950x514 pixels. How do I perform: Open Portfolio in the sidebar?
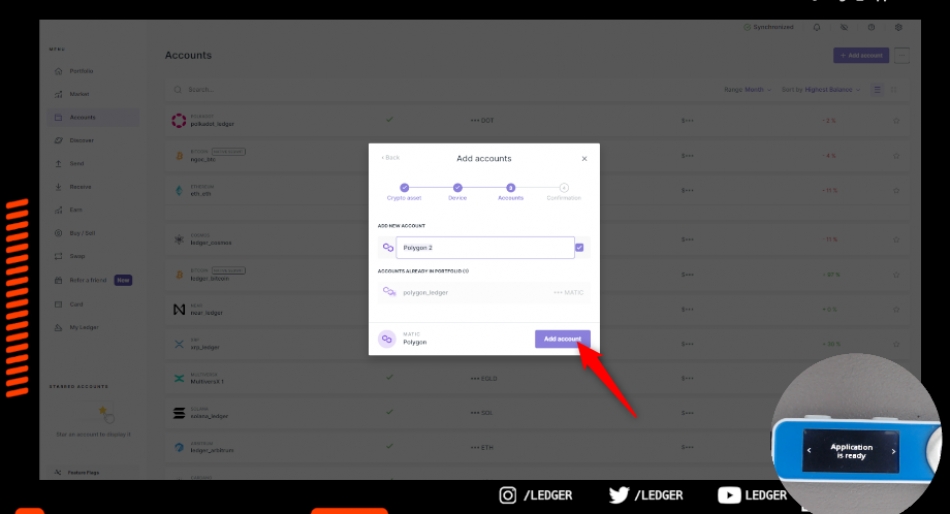click(x=81, y=71)
